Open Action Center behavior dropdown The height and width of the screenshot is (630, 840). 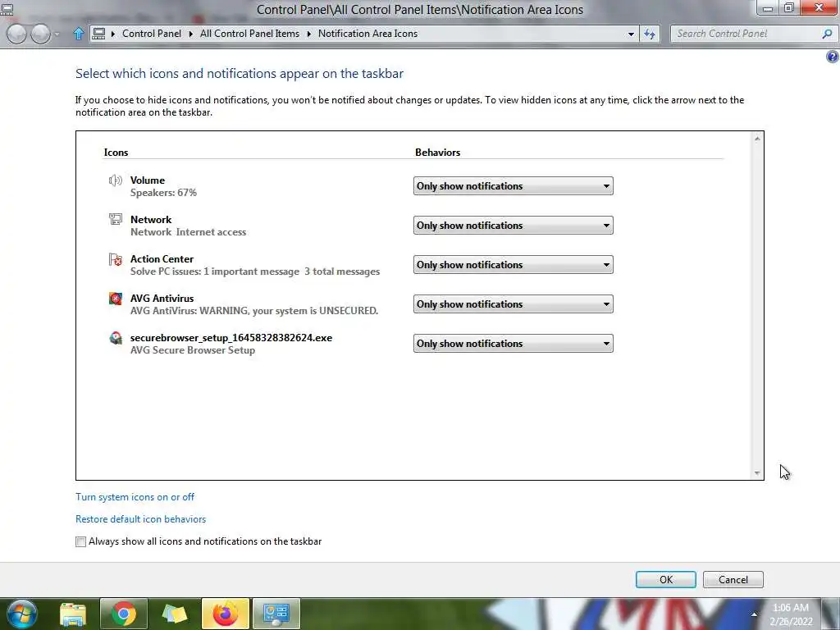tap(514, 265)
